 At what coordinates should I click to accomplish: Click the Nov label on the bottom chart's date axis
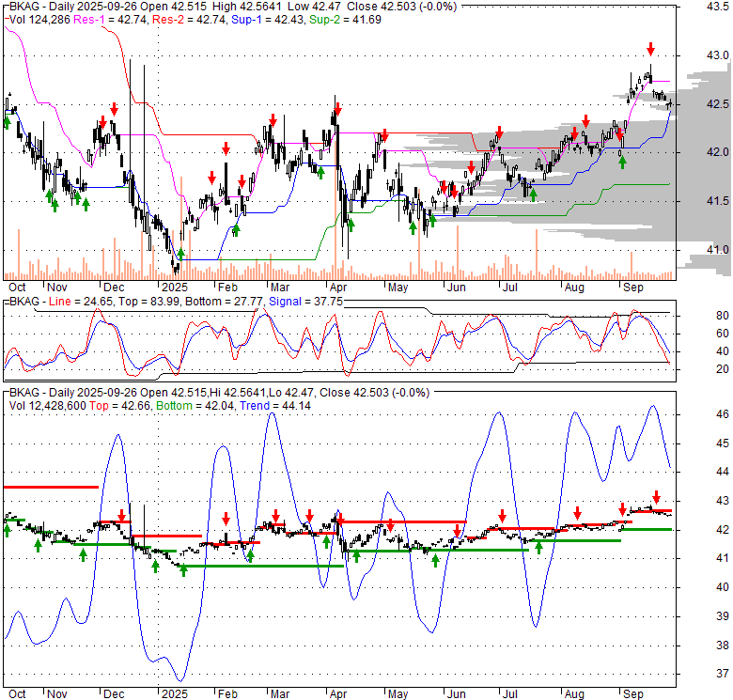[x=57, y=694]
